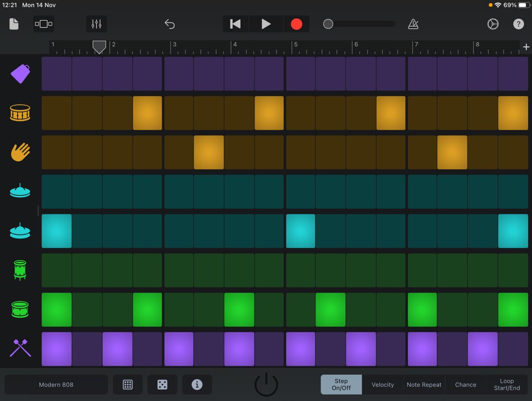Image resolution: width=532 pixels, height=401 pixels.
Task: Toggle the sequencer power button
Action: click(x=267, y=384)
